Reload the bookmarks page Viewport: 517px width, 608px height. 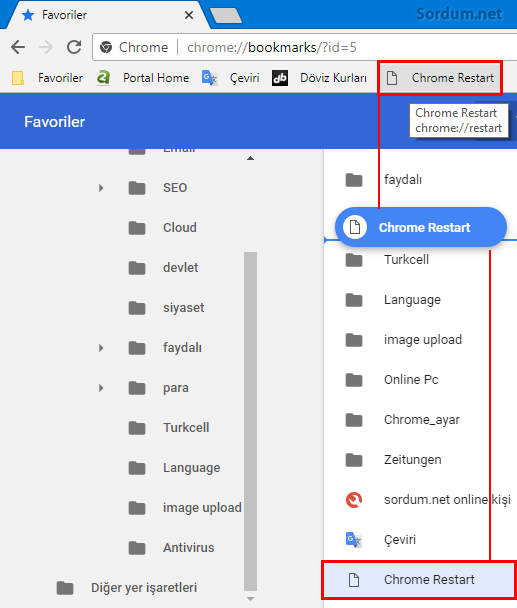(x=74, y=47)
